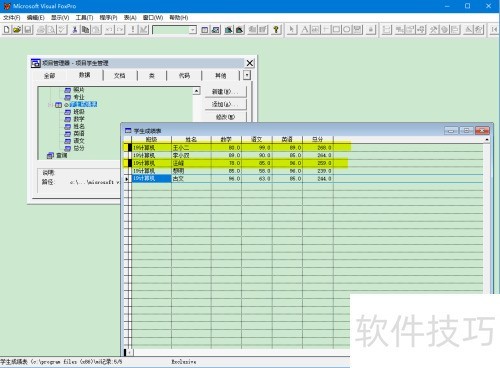Viewport: 500px width, 368px height.
Task: Open the 帮助(H) menu
Action: click(x=179, y=17)
